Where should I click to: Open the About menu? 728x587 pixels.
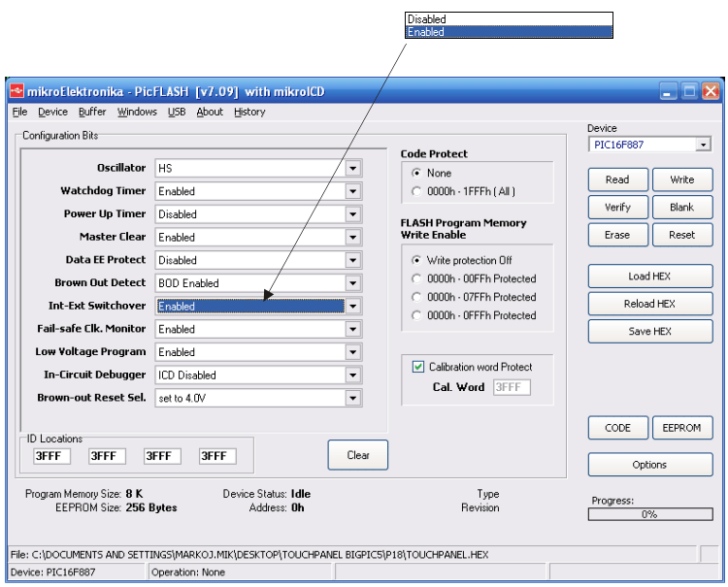[x=210, y=112]
